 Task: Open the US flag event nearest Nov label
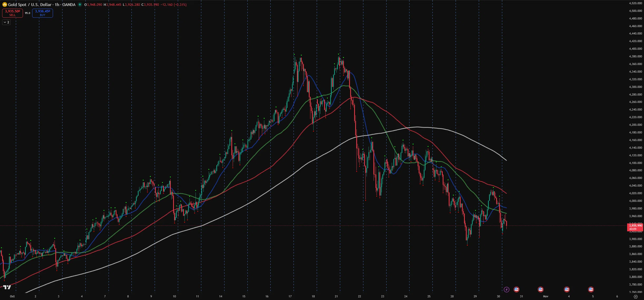540,289
